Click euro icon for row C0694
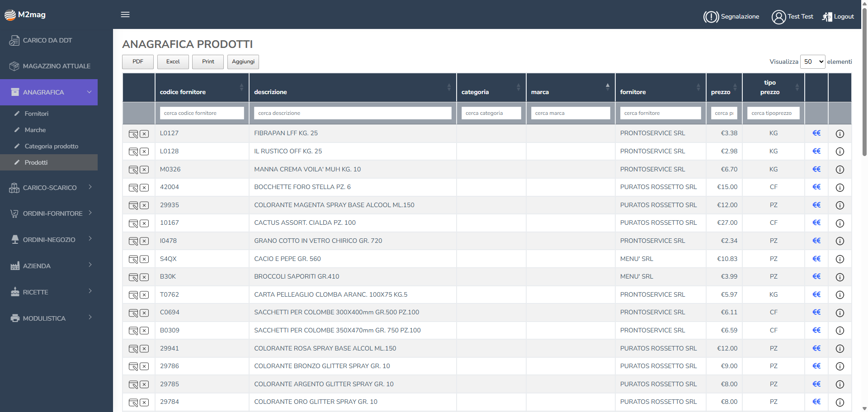Image resolution: width=868 pixels, height=412 pixels. click(816, 312)
